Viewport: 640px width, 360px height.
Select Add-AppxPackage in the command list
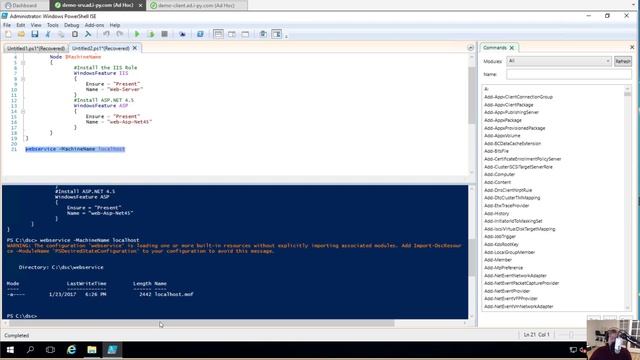coord(502,120)
